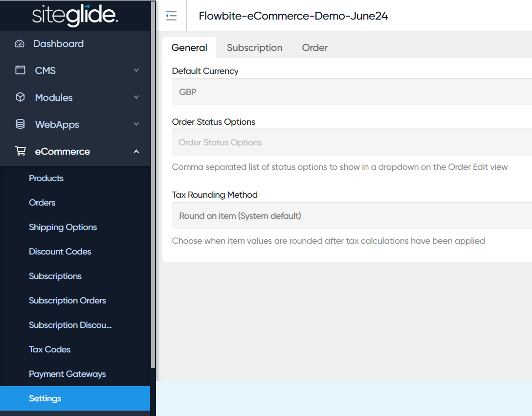Switch to the Order tab
The width and height of the screenshot is (532, 416).
[x=314, y=47]
